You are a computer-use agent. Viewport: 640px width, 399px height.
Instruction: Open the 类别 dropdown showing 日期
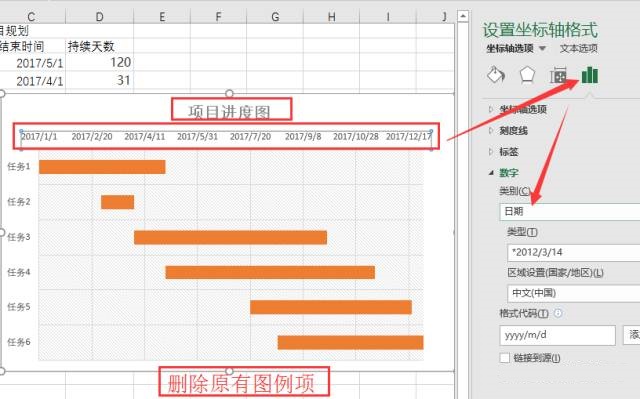(570, 211)
